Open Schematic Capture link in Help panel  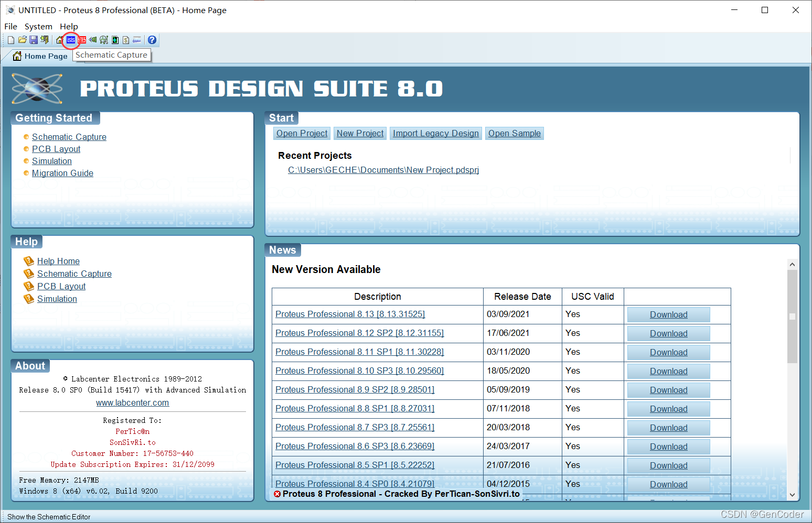[x=74, y=274]
